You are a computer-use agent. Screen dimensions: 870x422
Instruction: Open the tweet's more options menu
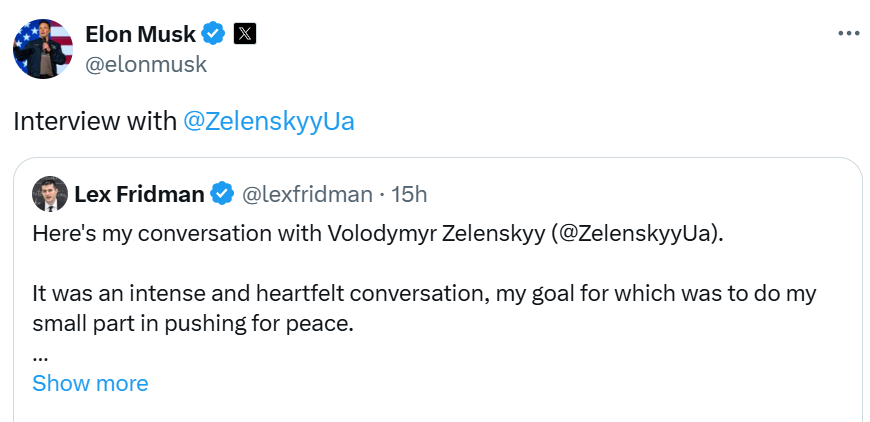click(848, 33)
